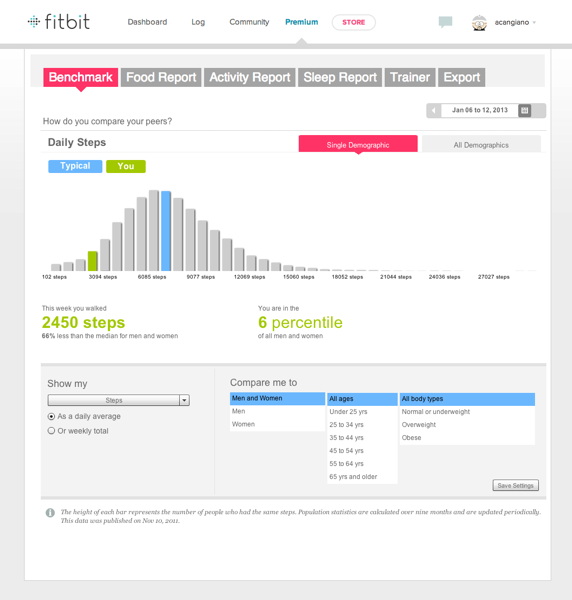Select All ages option

362,399
